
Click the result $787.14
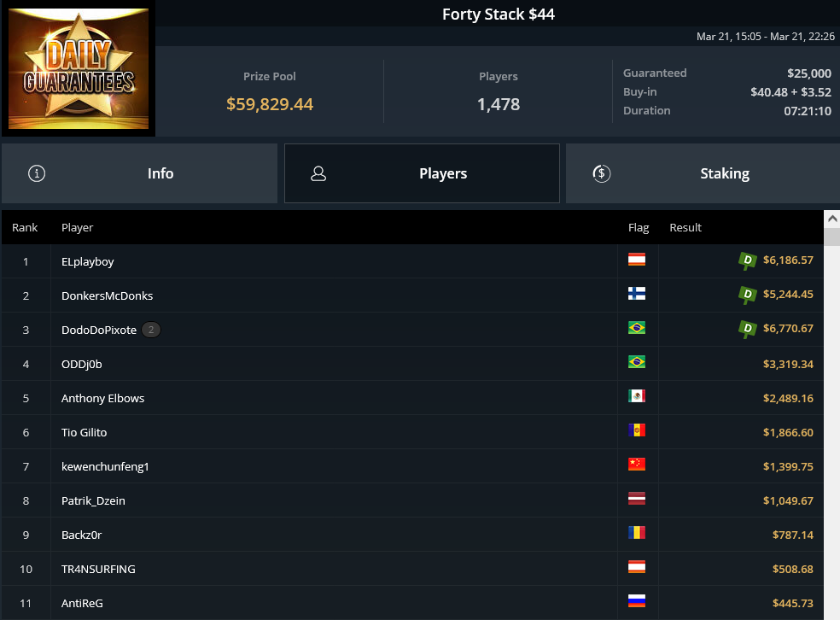[793, 535]
